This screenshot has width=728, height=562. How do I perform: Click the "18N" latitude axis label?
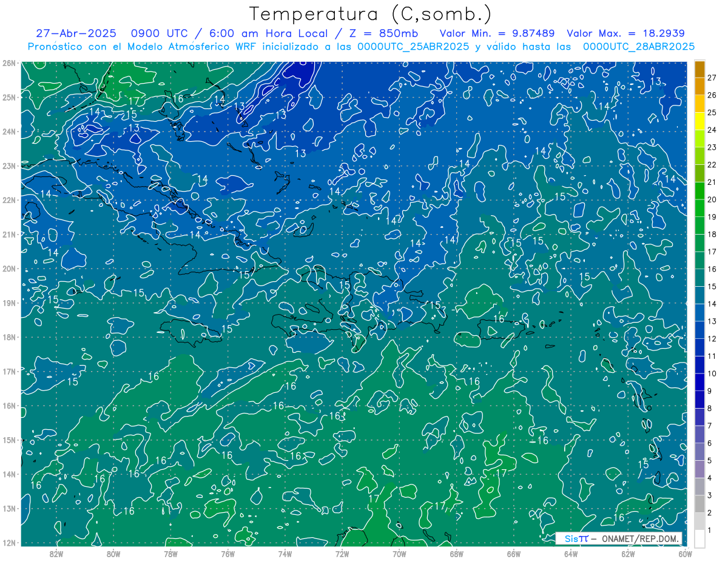9,337
